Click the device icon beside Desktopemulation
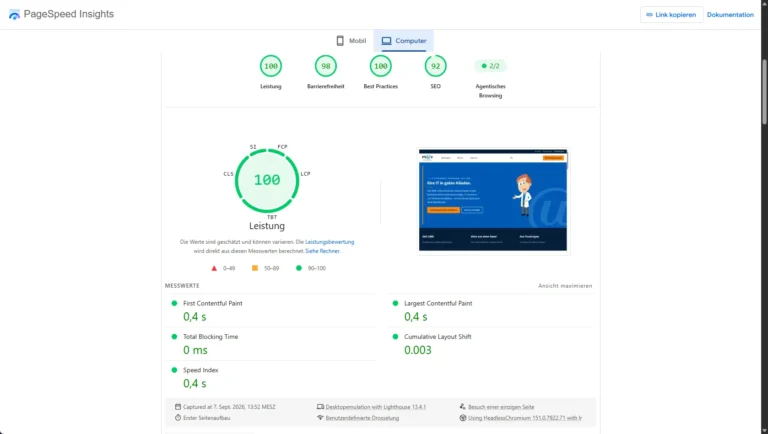Viewport: 768px width, 434px height. pos(320,407)
